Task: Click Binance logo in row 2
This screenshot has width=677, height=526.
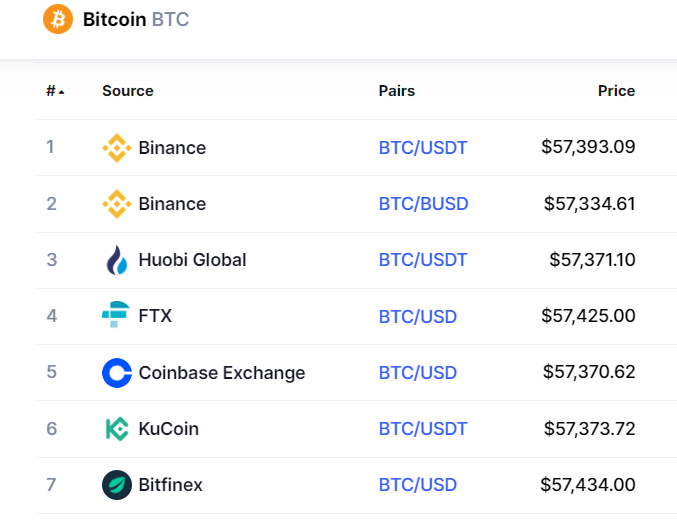Action: tap(117, 204)
